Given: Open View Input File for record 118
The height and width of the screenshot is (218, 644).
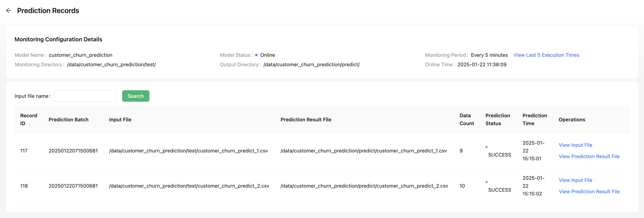Looking at the screenshot, I should pos(575,180).
